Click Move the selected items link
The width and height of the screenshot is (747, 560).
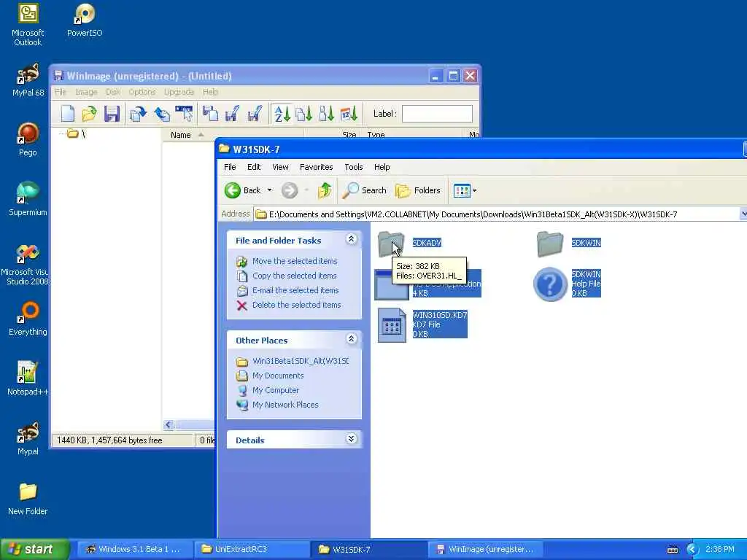295,261
